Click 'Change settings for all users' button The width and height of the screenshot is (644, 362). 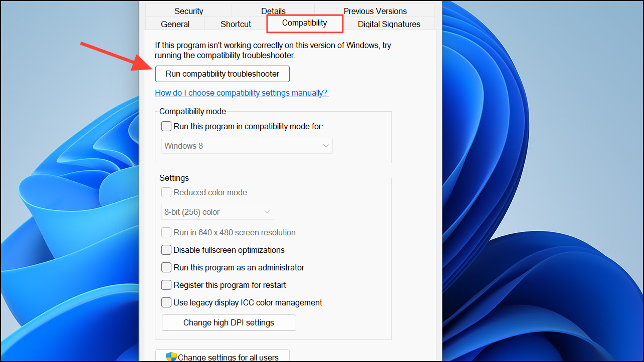point(223,355)
